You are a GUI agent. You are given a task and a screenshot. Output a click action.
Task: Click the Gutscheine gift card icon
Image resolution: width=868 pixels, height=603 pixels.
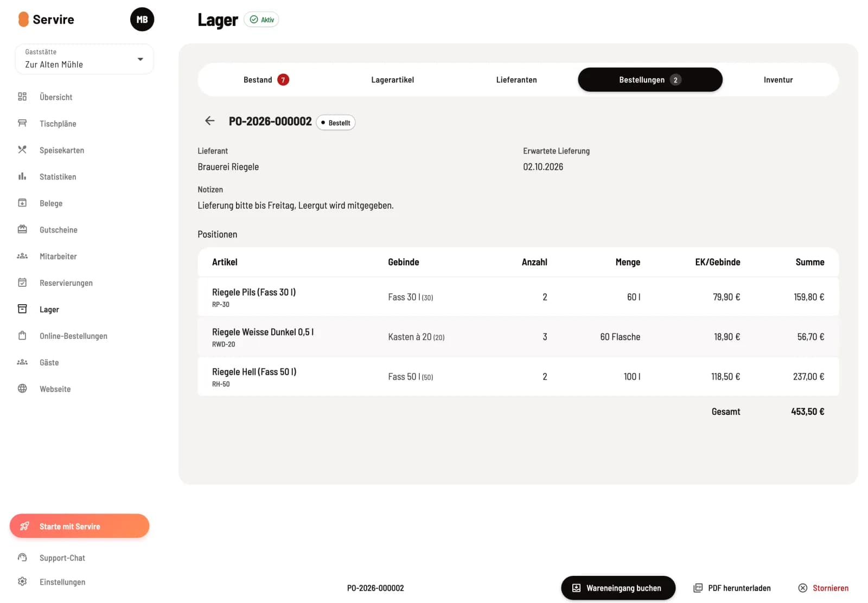(22, 229)
